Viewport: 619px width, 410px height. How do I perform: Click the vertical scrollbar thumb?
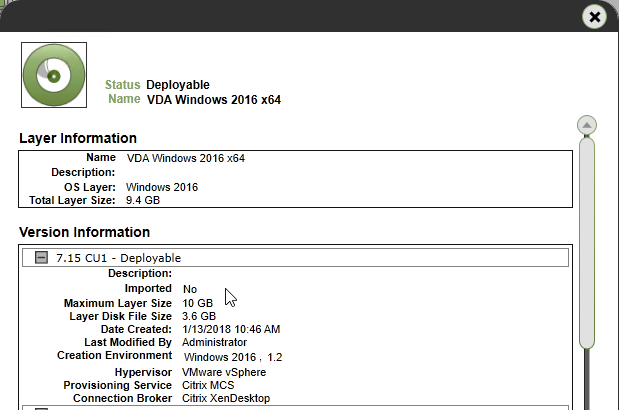click(587, 243)
